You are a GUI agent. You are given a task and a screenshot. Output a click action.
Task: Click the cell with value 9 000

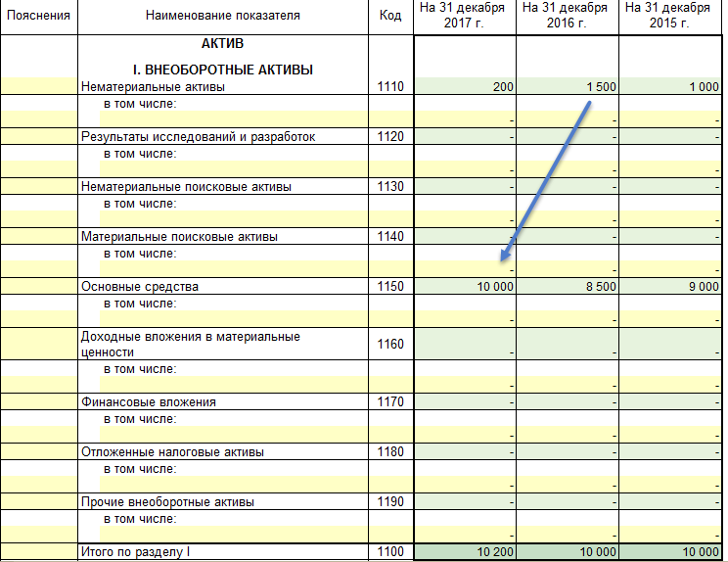click(x=672, y=287)
